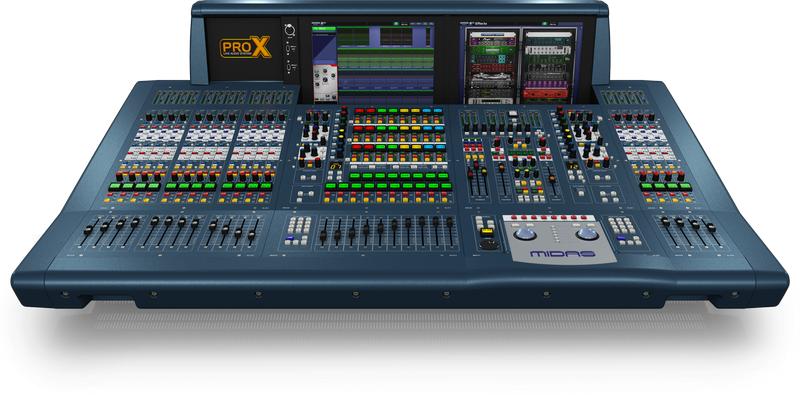Select the last fader in the centre fader bank
800x402 pixels.
click(450, 222)
